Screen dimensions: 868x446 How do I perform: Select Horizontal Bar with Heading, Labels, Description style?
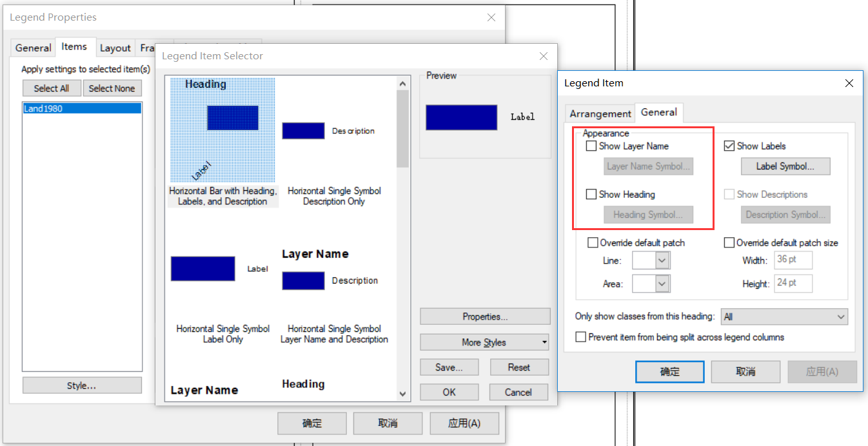click(223, 142)
